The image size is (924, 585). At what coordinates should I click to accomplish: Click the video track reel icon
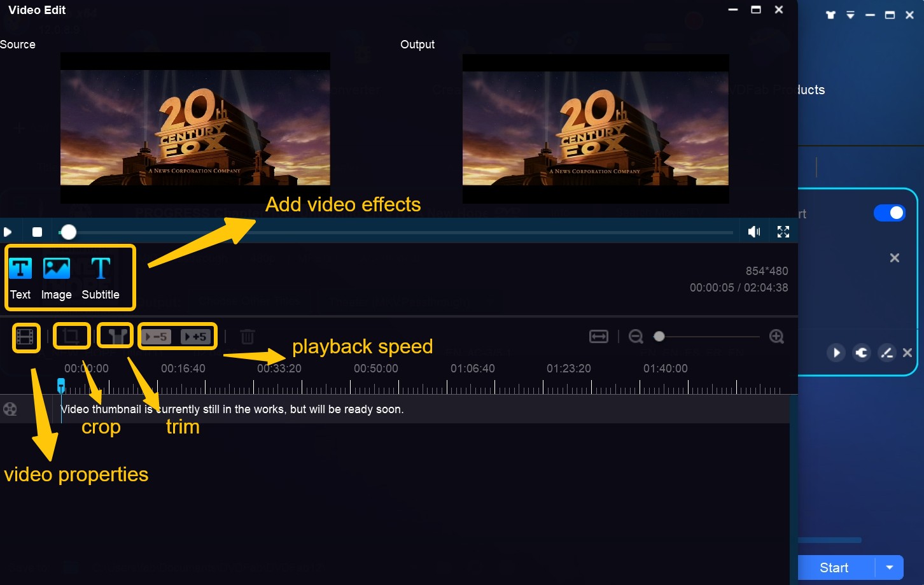pyautogui.click(x=10, y=409)
